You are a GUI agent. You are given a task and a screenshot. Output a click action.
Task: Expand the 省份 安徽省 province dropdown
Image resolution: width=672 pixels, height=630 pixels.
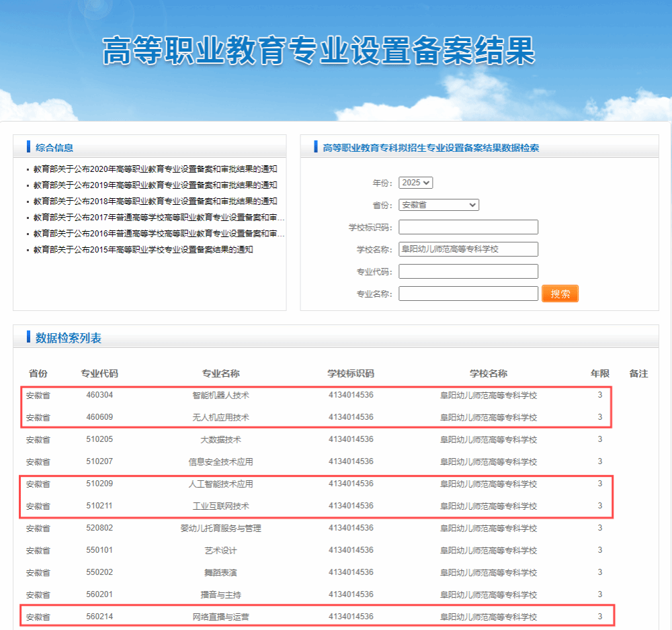tap(438, 205)
